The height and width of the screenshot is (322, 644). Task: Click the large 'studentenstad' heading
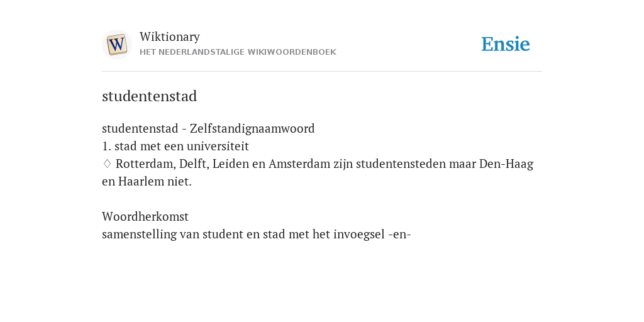(150, 96)
